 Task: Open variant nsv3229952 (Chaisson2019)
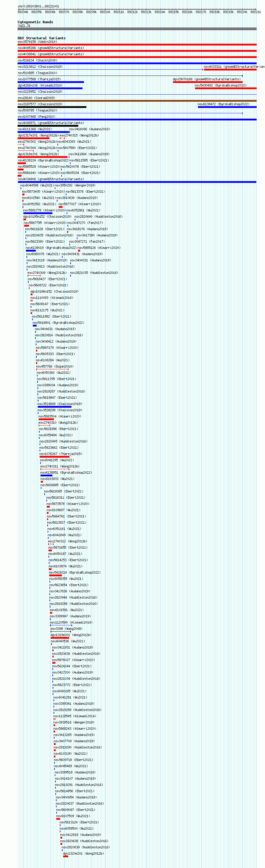tap(40, 92)
